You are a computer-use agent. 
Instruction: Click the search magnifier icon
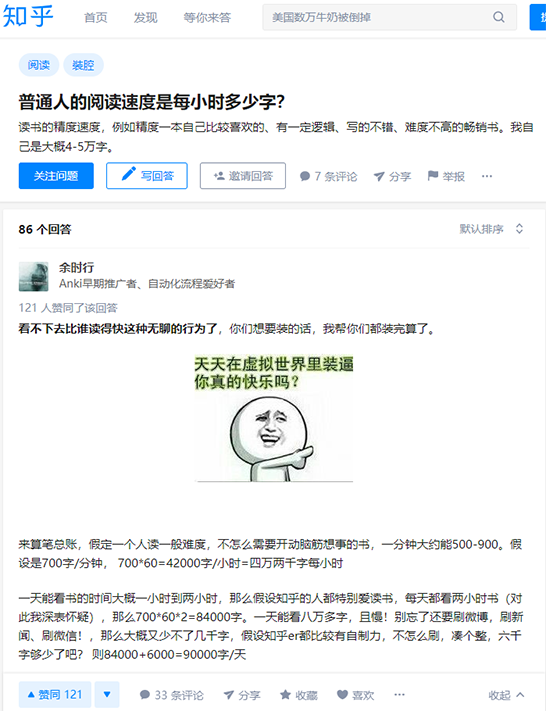click(498, 17)
